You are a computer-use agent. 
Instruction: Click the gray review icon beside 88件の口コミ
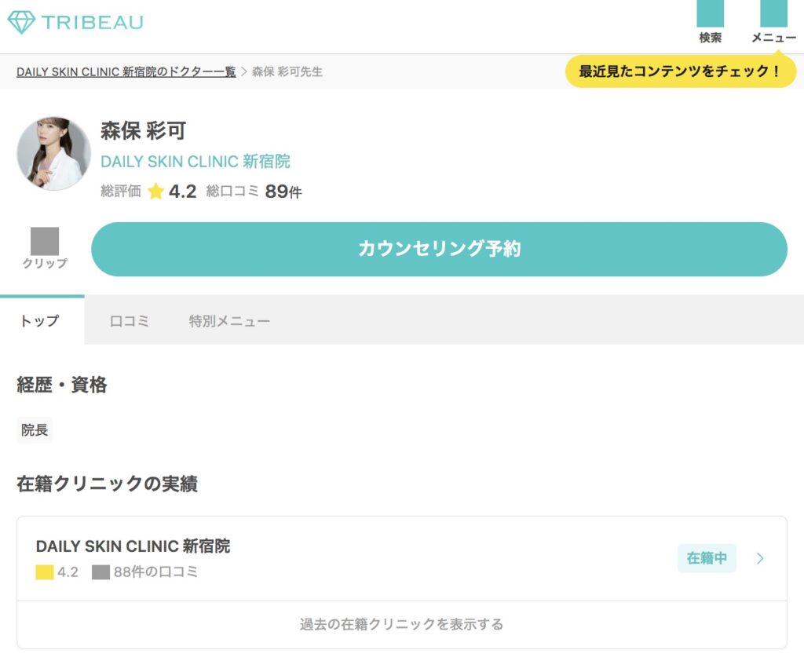[100, 572]
